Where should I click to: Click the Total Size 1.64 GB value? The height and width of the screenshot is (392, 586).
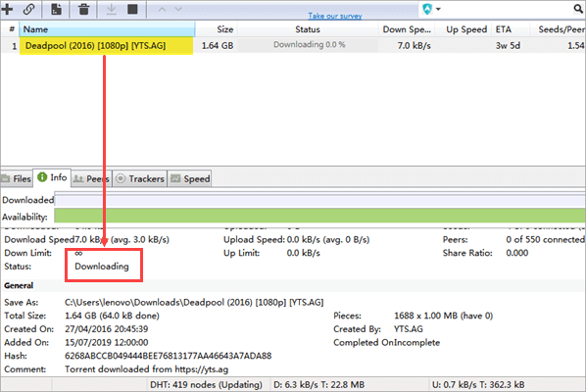tap(112, 316)
